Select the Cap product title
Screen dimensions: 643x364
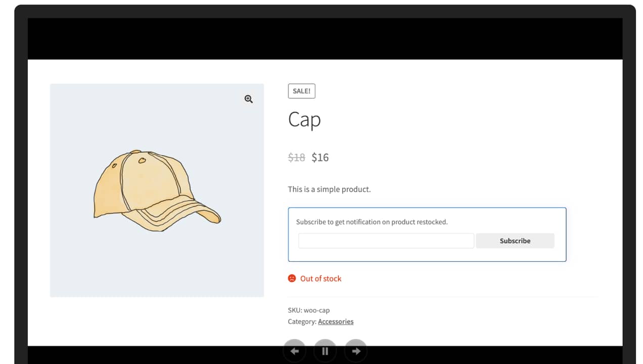coord(304,120)
